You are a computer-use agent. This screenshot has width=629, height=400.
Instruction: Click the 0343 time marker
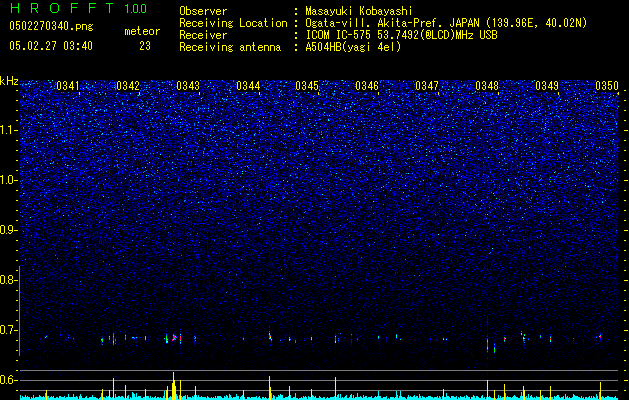tap(188, 86)
